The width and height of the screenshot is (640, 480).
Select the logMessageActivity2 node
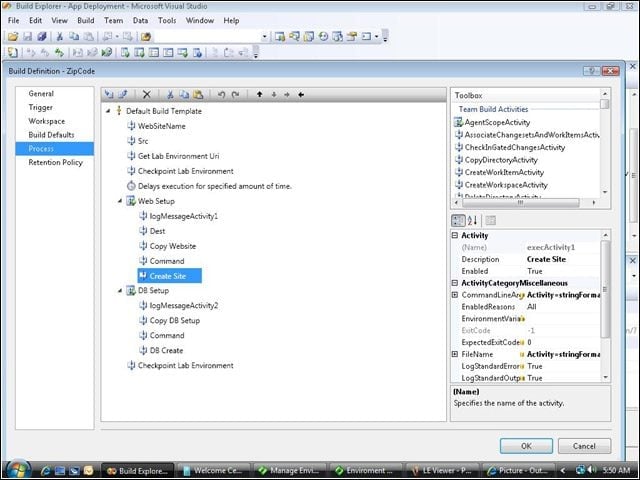coord(184,305)
